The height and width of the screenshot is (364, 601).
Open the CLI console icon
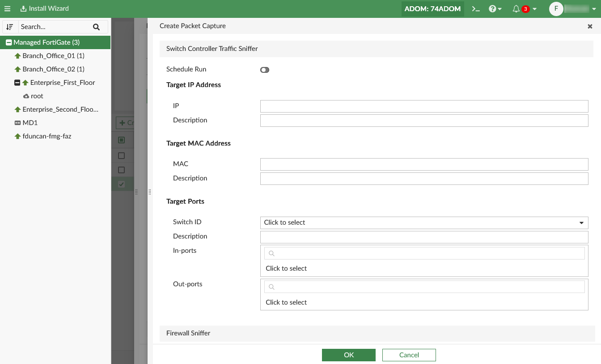(x=476, y=9)
